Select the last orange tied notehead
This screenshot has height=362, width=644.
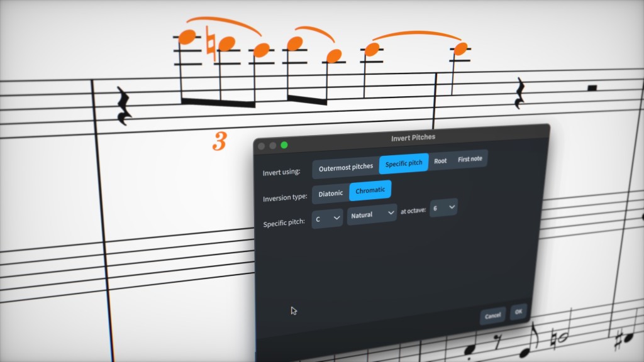click(x=461, y=48)
